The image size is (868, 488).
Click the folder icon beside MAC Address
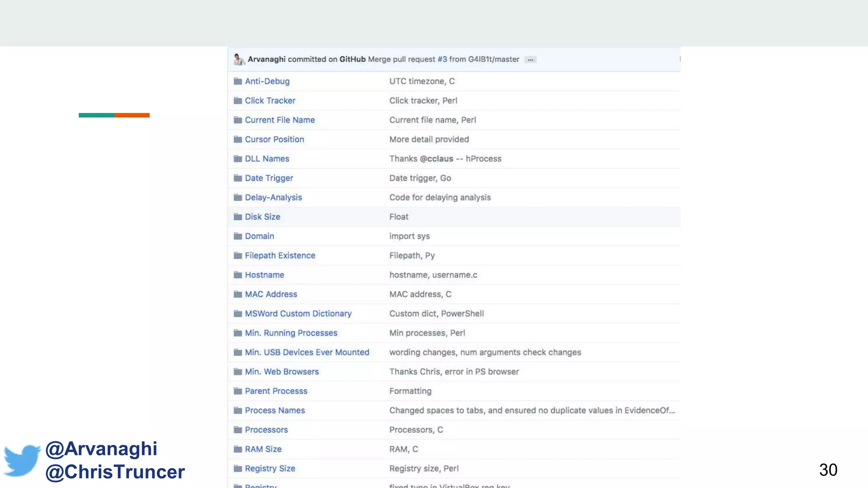click(x=238, y=294)
